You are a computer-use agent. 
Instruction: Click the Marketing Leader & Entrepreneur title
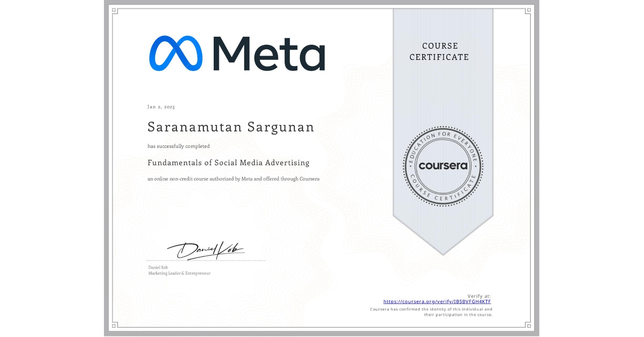pos(179,273)
